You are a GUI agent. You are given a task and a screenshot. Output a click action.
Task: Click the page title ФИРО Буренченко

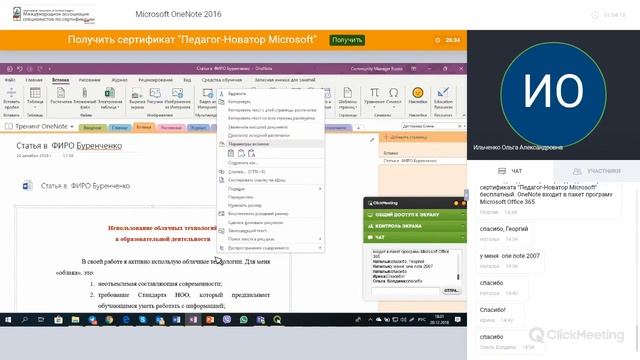69,146
